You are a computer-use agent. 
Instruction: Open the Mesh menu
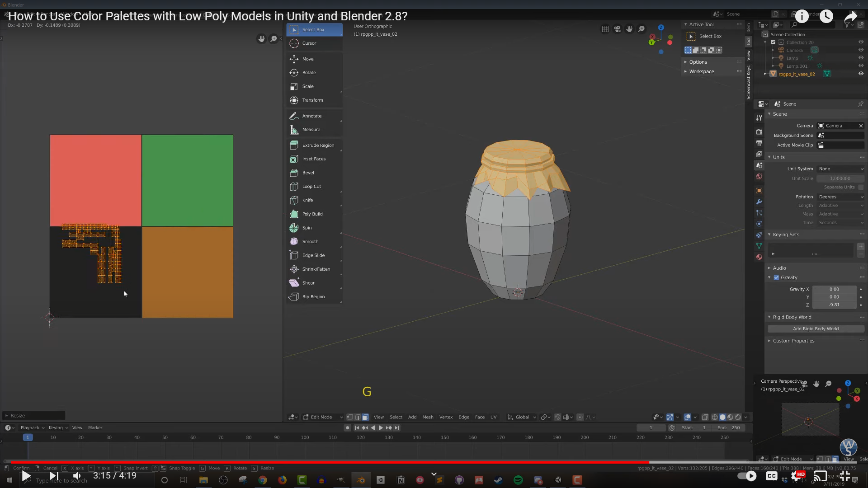coord(427,417)
